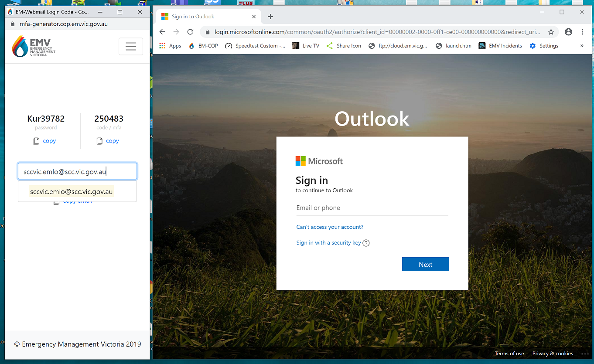Viewport: 594px width, 364px height.
Task: Reload the Outlook sign-in page
Action: point(190,32)
